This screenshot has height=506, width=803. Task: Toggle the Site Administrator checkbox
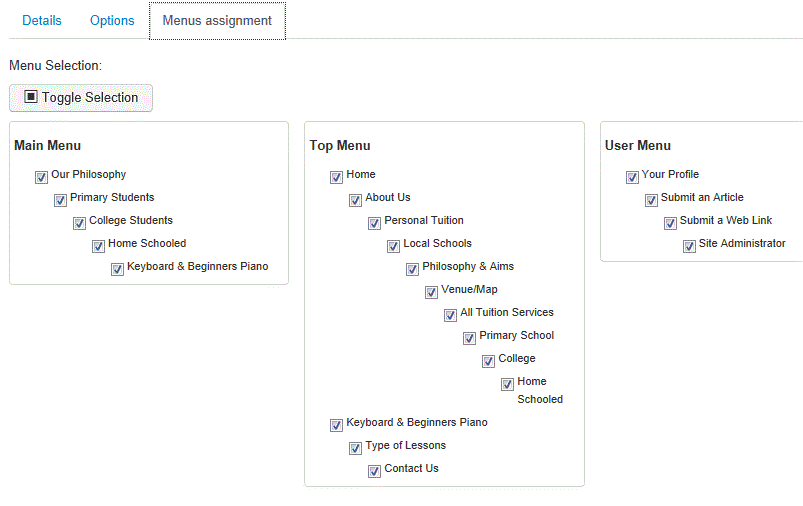pyautogui.click(x=689, y=246)
